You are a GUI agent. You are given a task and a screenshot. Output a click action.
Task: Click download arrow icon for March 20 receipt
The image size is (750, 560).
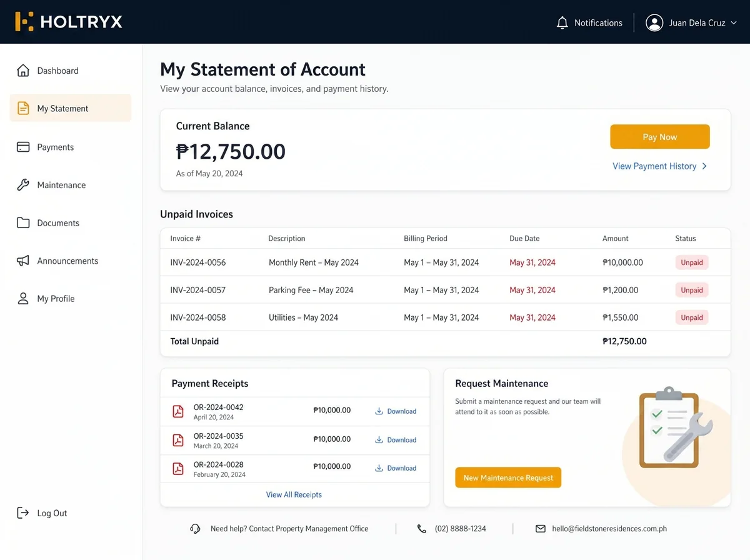click(x=379, y=440)
